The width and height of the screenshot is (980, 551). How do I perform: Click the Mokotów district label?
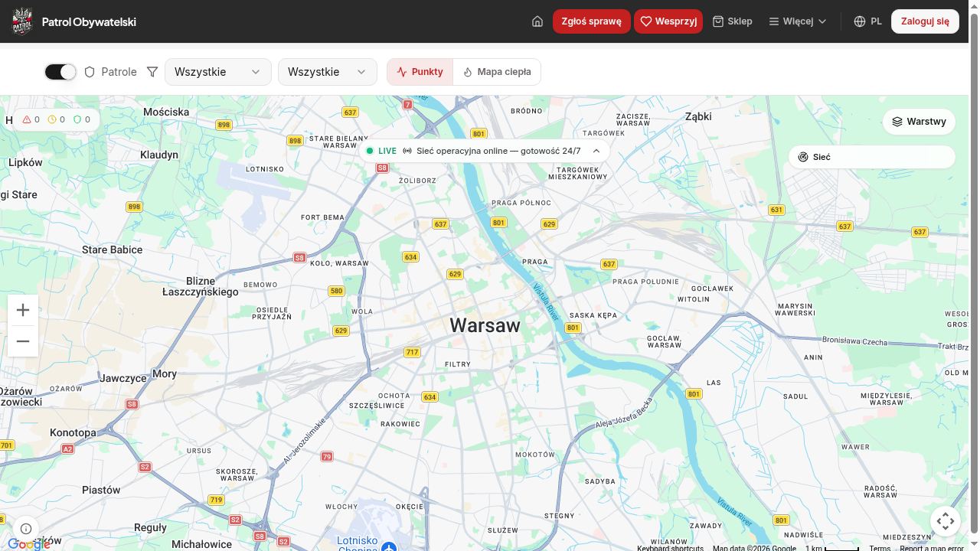535,455
